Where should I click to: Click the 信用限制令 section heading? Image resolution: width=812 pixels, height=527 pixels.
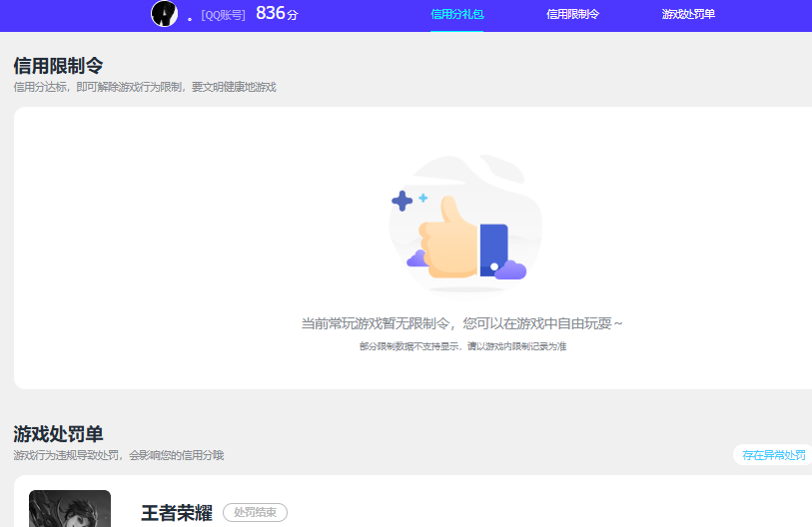pos(58,66)
